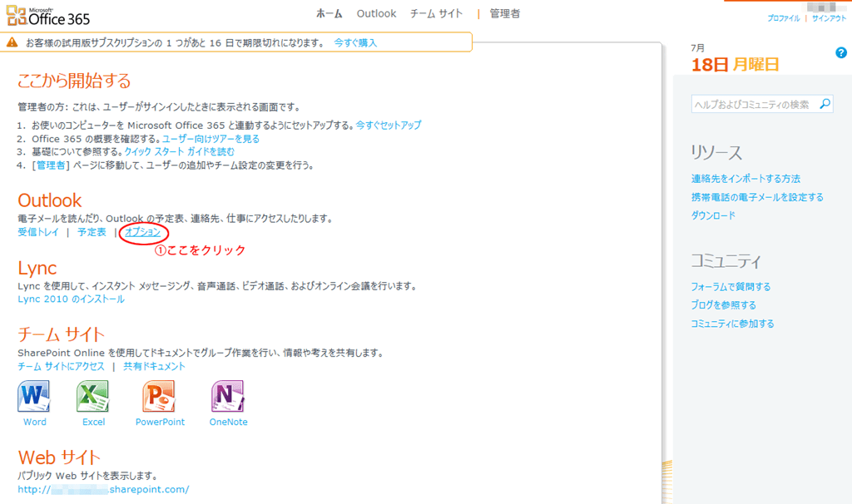Viewport: 852px width, 504px height.
Task: Click the ここから開始する heading
Action: click(x=74, y=81)
